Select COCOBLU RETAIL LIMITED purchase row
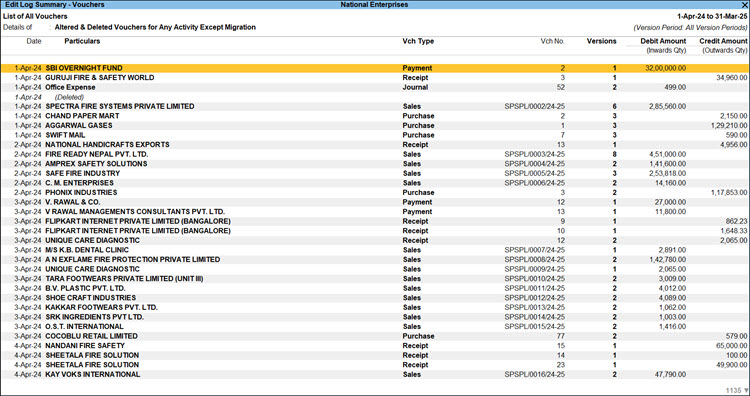750x396 pixels. tap(375, 336)
